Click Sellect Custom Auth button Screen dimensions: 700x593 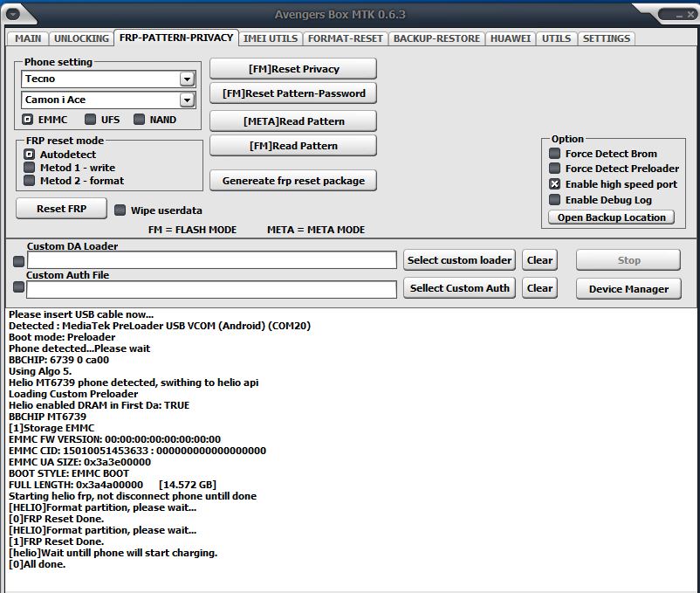click(459, 288)
